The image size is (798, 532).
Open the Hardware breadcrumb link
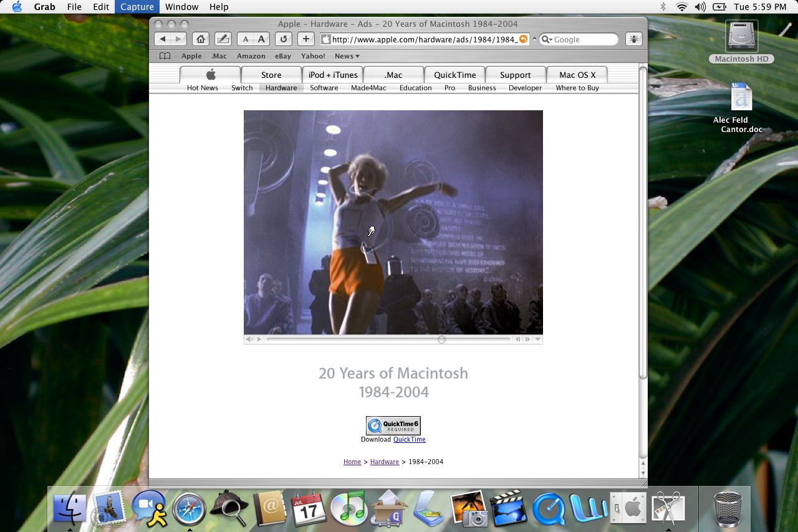coord(385,462)
